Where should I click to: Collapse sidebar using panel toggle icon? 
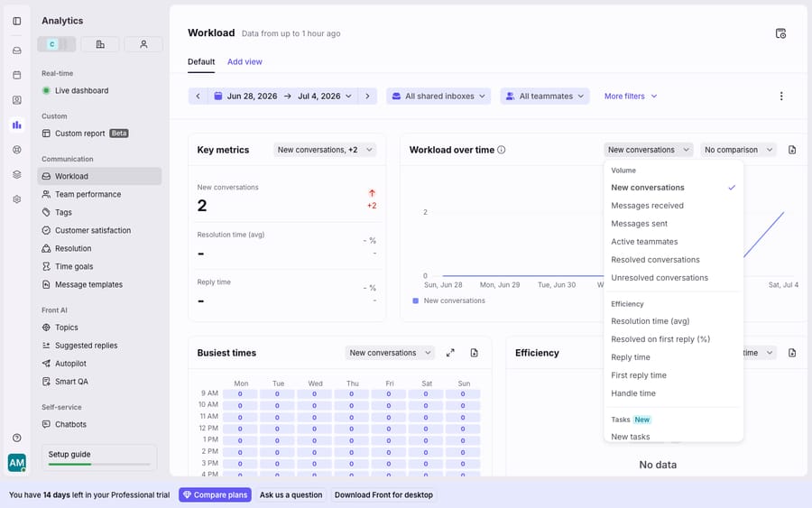[17, 22]
